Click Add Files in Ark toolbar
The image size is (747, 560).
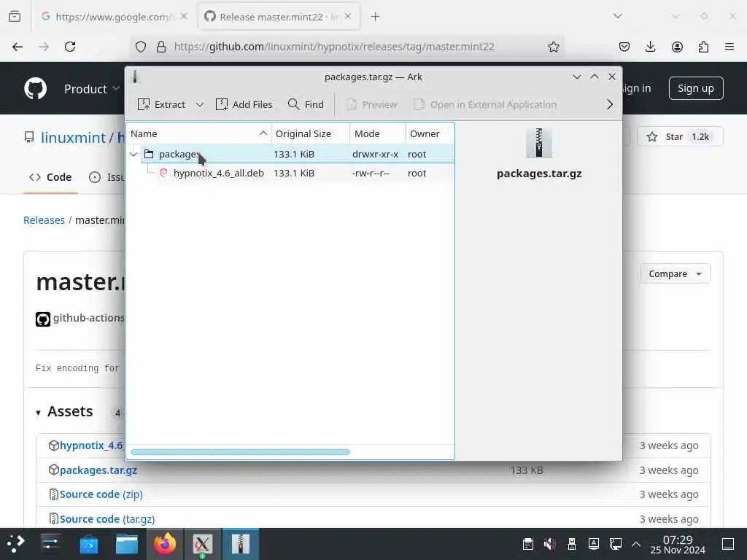244,104
